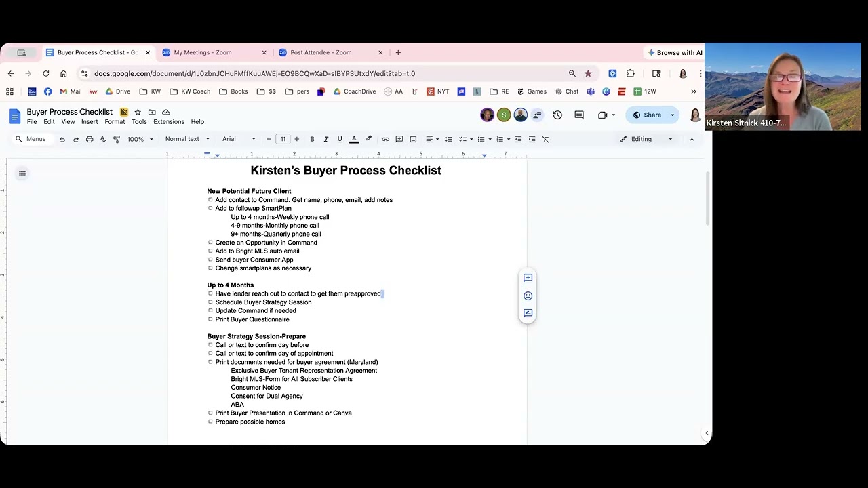
Task: Click the font size field showing 11
Action: (283, 139)
